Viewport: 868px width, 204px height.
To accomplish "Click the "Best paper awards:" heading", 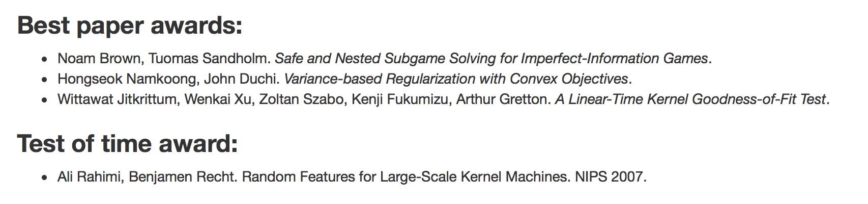I will (x=130, y=25).
